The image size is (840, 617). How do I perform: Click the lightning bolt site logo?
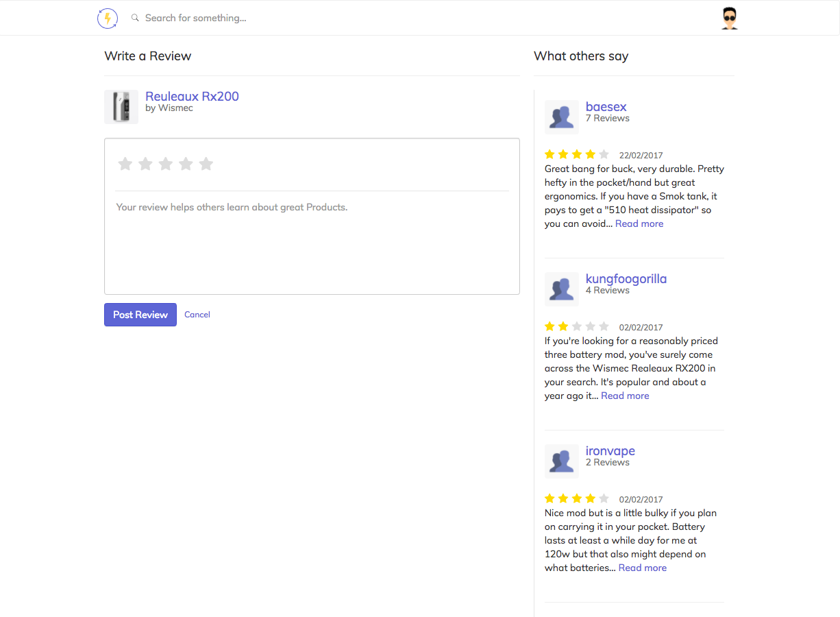click(108, 19)
